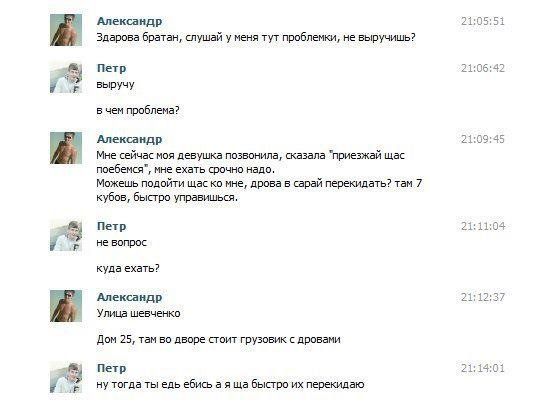Select message 'в чем проблема?'
Image resolution: width=554 pixels, height=404 pixels.
tap(138, 110)
